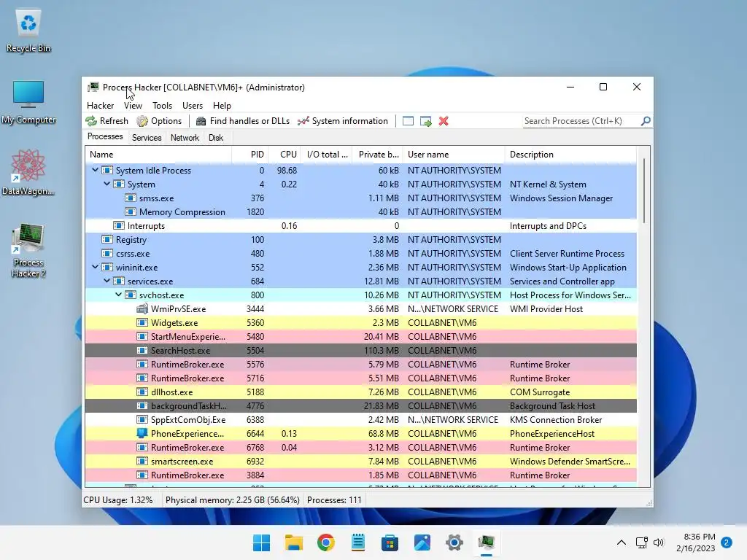Open the Windows Start button

click(x=261, y=542)
